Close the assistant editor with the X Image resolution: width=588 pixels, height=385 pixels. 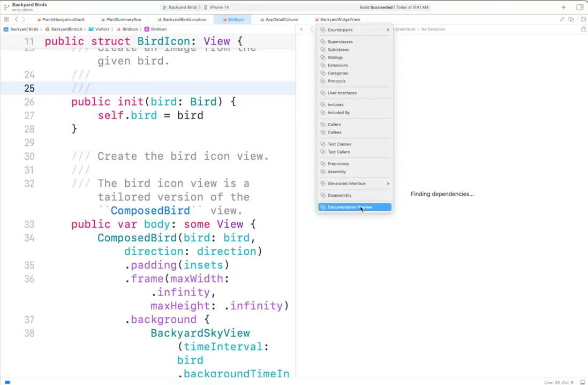(x=301, y=29)
